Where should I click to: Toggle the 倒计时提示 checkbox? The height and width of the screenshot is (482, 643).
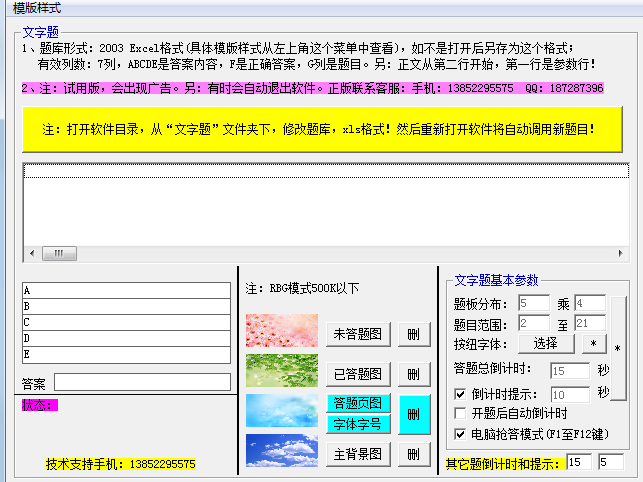[x=460, y=395]
